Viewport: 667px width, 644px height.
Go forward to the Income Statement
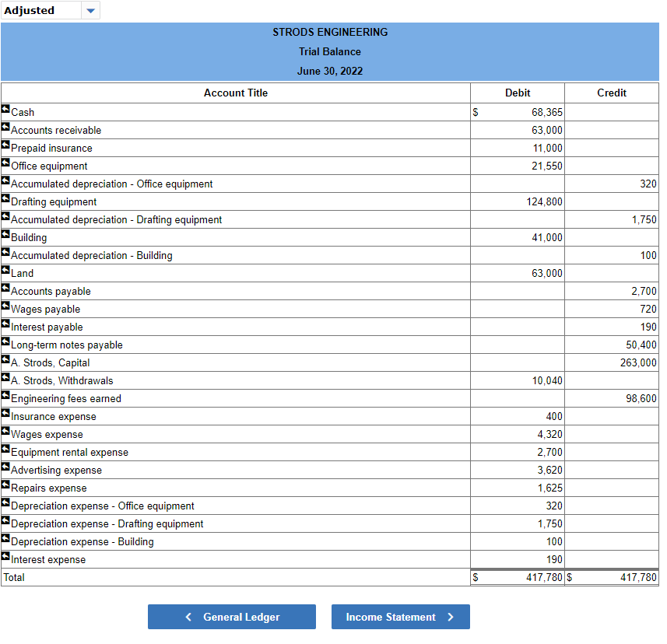pyautogui.click(x=400, y=616)
